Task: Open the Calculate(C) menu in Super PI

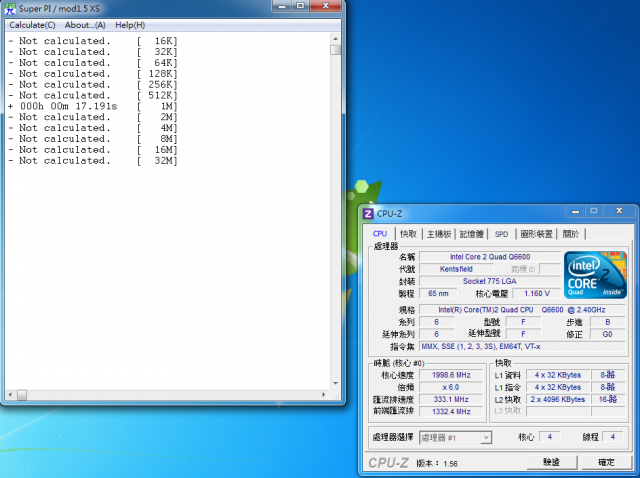Action: tap(32, 25)
